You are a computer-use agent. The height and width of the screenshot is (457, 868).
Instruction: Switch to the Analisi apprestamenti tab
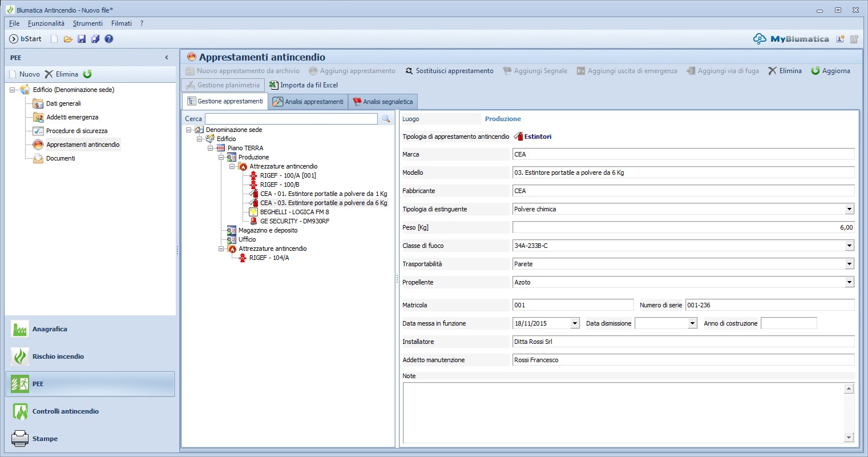(x=308, y=102)
